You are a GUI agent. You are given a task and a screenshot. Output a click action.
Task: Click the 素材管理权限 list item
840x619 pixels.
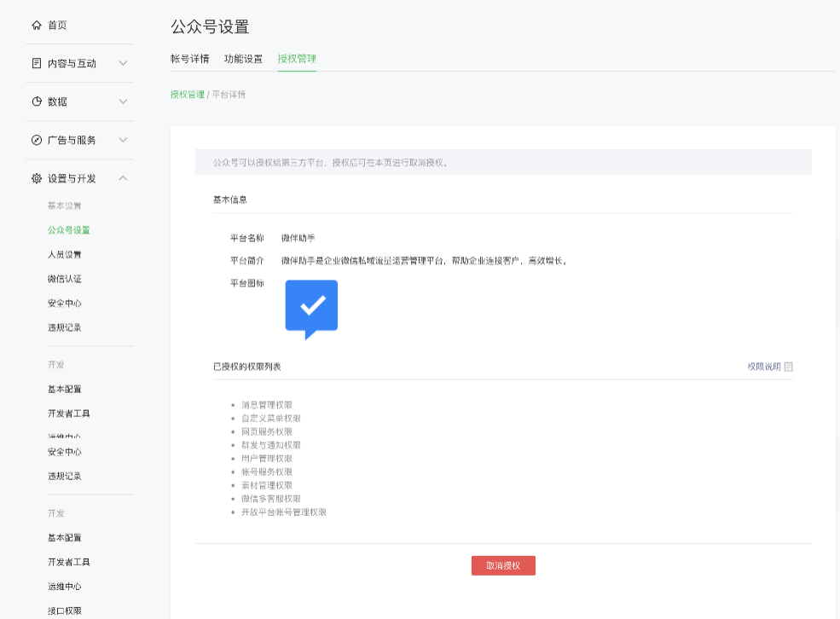pos(267,485)
